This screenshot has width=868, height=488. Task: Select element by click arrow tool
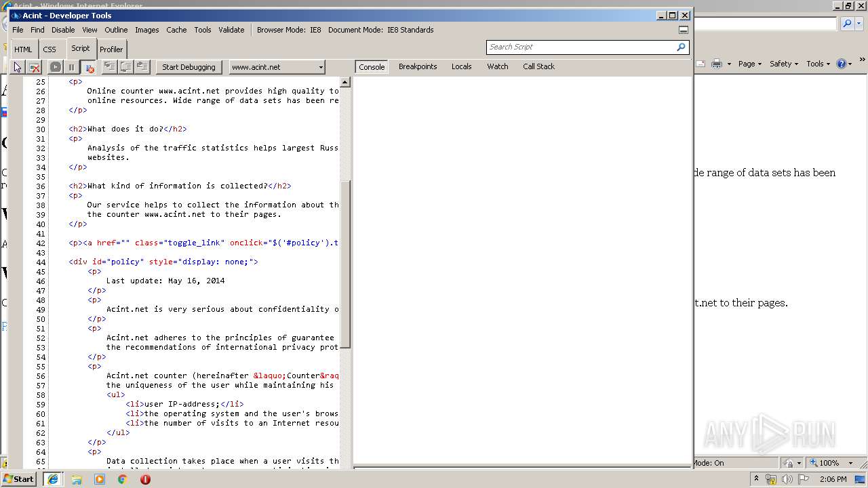click(x=18, y=67)
